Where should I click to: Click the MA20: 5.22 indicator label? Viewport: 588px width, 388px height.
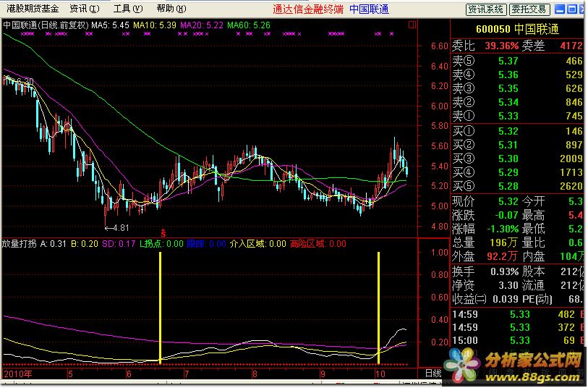tap(201, 25)
